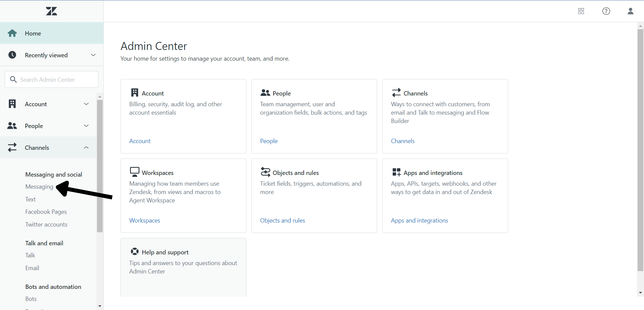Follow the Workspaces link
The image size is (644, 310).
(145, 221)
